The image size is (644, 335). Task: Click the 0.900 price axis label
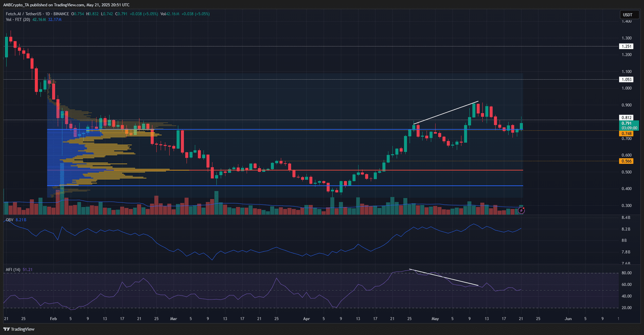tap(627, 105)
